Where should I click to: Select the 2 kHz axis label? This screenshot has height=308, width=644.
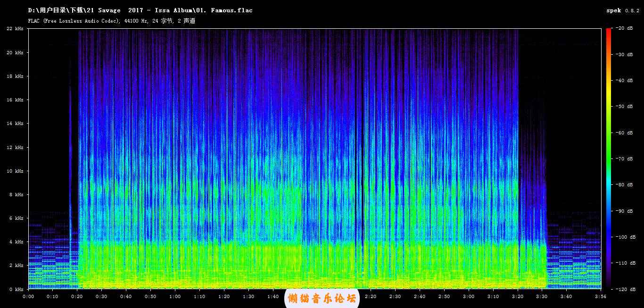pyautogui.click(x=17, y=265)
